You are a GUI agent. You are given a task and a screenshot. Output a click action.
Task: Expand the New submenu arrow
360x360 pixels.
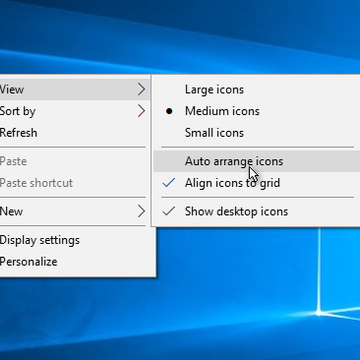142,211
